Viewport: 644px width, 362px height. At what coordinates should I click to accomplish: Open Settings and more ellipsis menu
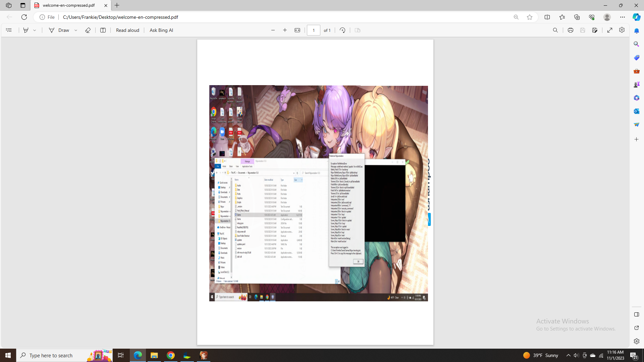[x=623, y=17]
